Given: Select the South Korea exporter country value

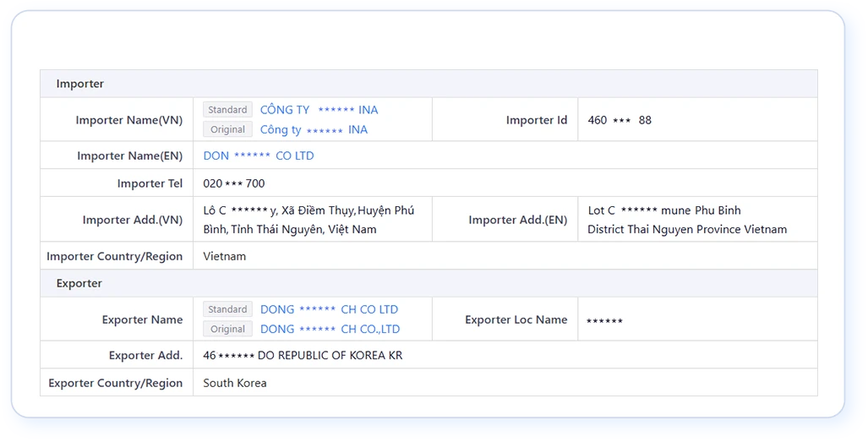Looking at the screenshot, I should (235, 383).
